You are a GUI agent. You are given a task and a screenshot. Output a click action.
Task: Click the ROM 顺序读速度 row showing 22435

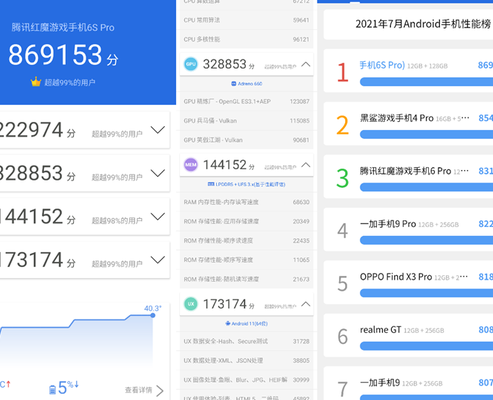click(x=246, y=241)
